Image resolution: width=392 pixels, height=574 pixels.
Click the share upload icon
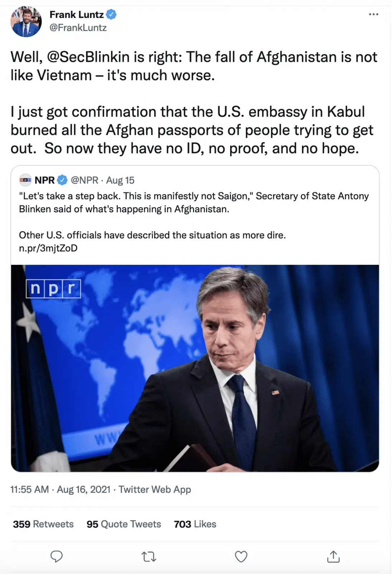click(x=333, y=556)
